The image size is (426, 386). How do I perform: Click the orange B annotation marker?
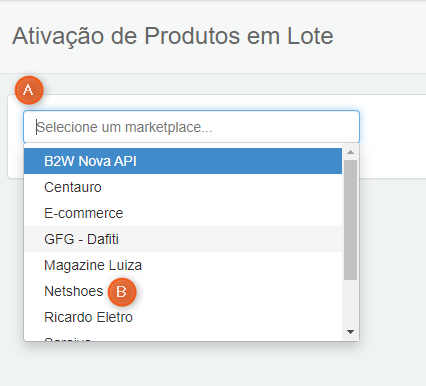point(122,292)
